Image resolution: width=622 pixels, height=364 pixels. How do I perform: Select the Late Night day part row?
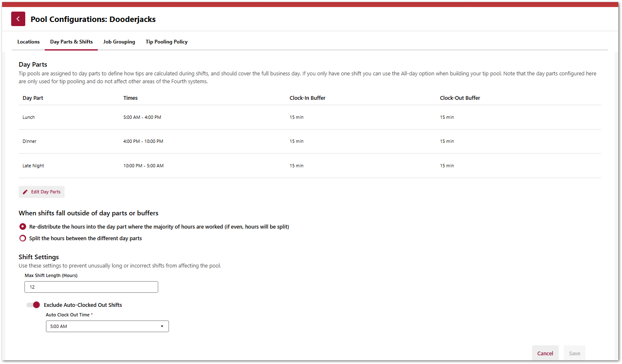coord(33,166)
